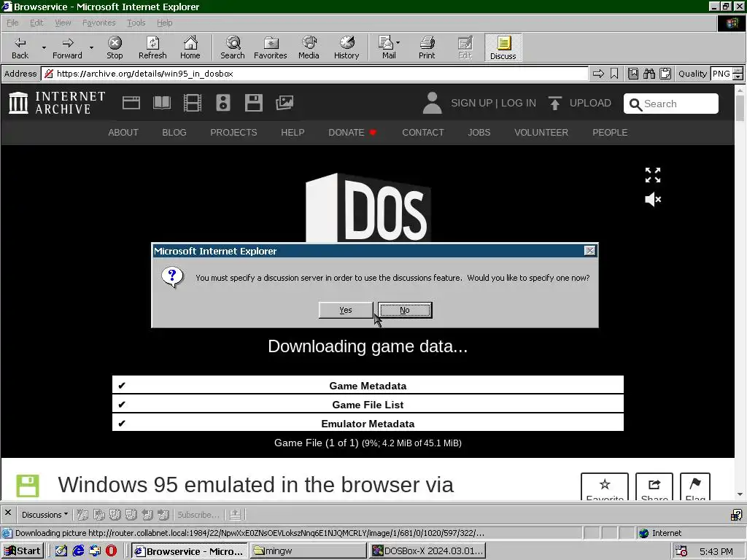Click the UPLOAD link
The width and height of the screenshot is (747, 560).
pos(580,104)
